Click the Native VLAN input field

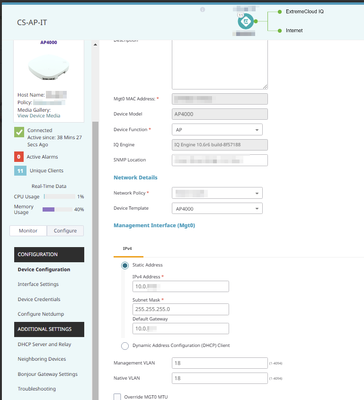click(x=220, y=378)
